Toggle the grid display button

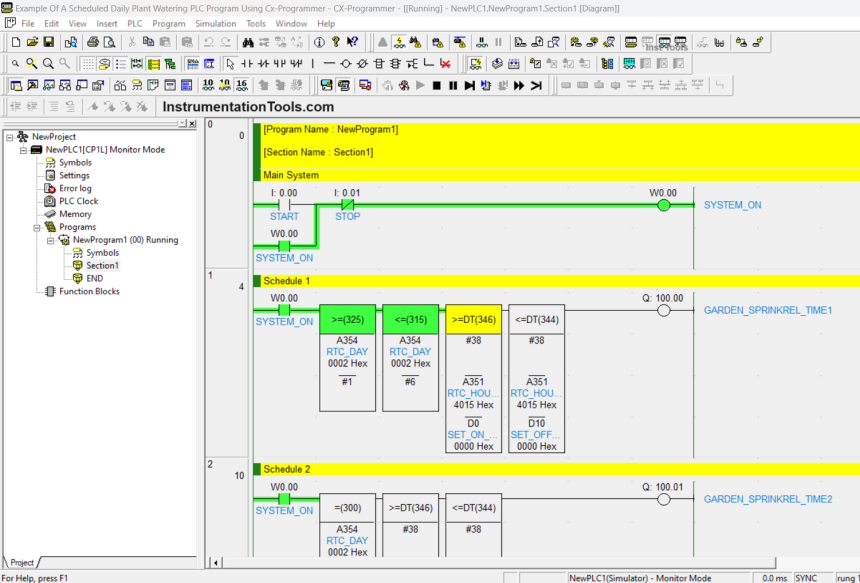(88, 64)
